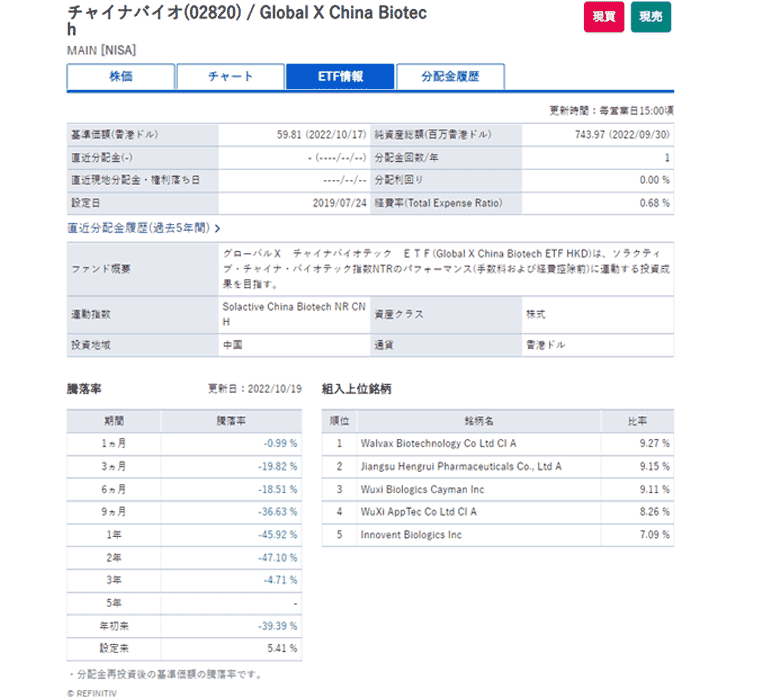Image resolution: width=758 pixels, height=698 pixels.
Task: Click the green 現売 sell button
Action: [650, 17]
